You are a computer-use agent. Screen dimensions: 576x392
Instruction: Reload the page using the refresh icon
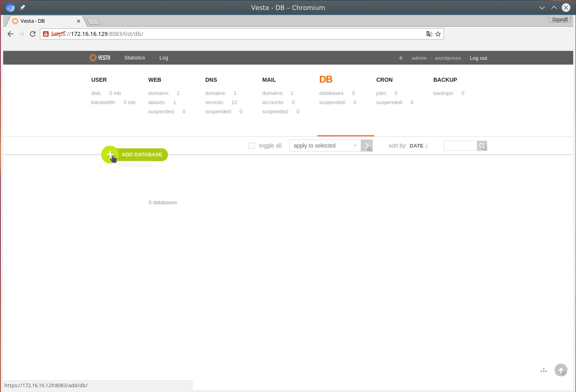33,34
